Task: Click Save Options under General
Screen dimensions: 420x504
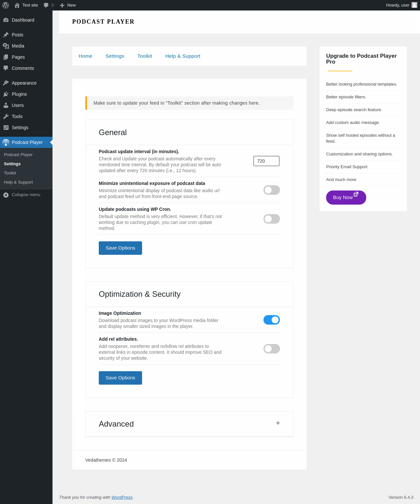Action: click(x=120, y=248)
